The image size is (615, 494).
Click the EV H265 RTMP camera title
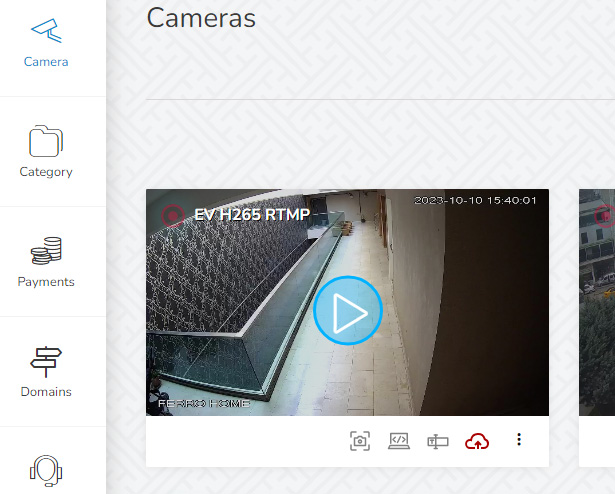(252, 215)
